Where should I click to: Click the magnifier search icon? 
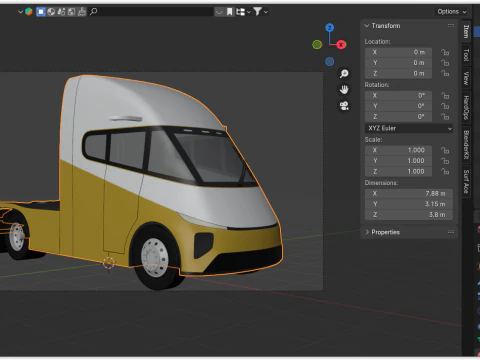click(x=94, y=12)
